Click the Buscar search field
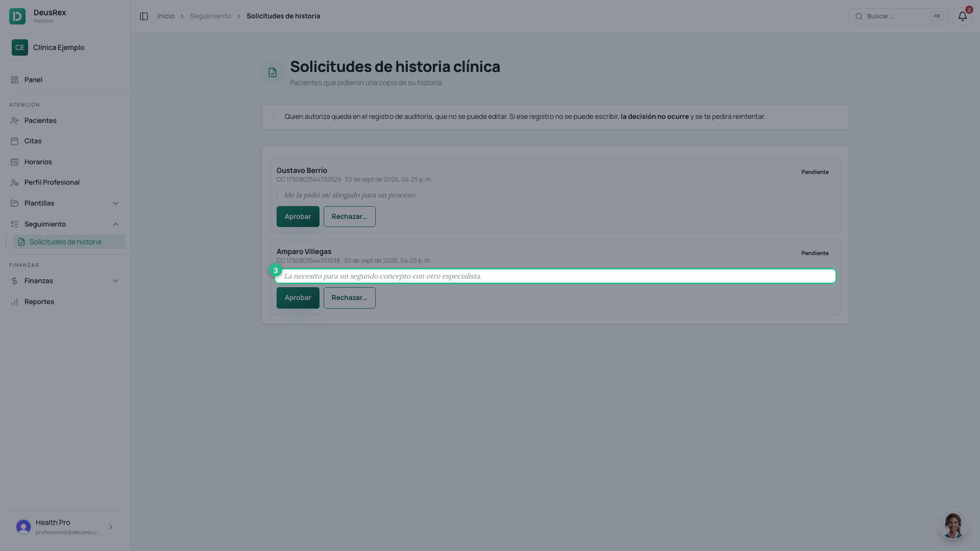The width and height of the screenshot is (980, 551). click(x=899, y=16)
